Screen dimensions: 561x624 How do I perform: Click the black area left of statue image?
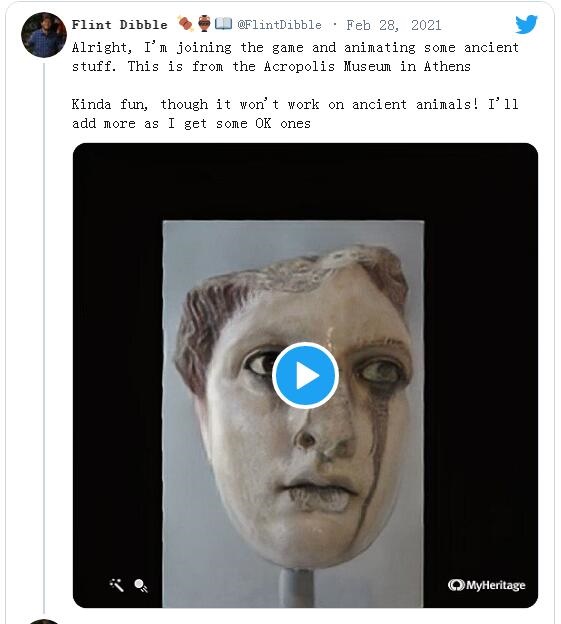118,375
